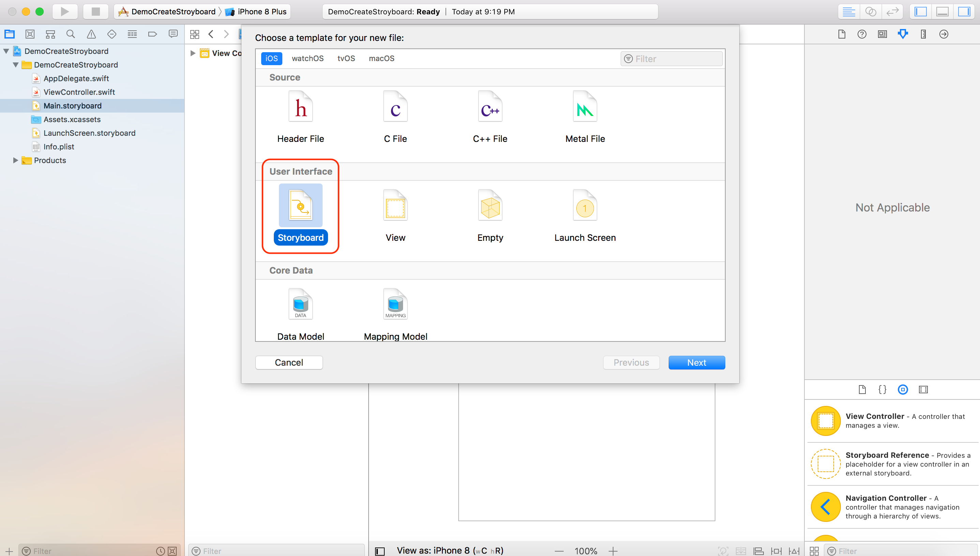
Task: Select the Attributes inspector icon
Action: point(903,34)
